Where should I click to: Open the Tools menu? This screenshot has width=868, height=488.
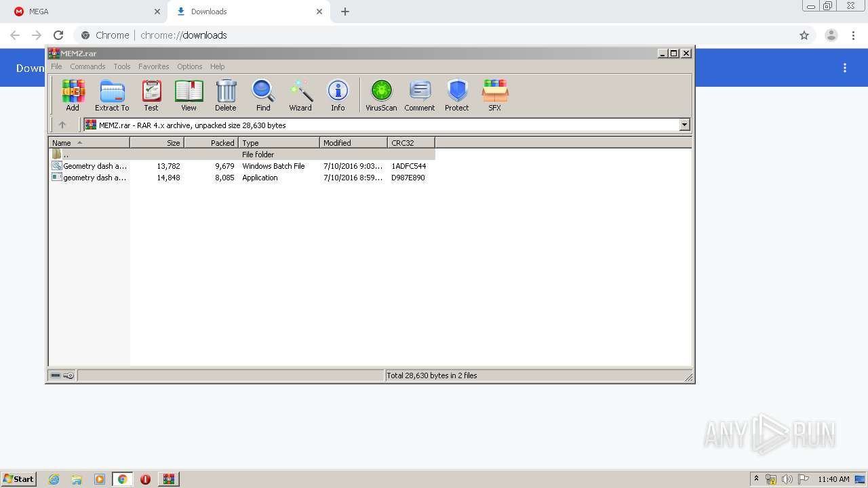122,66
